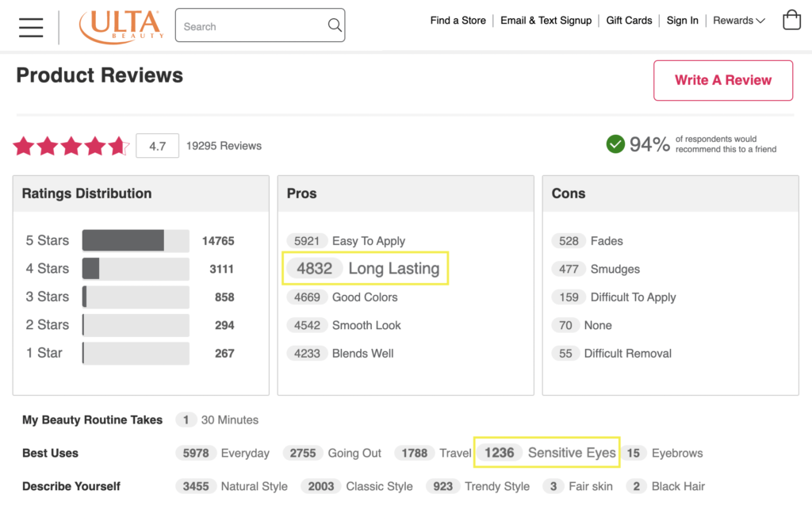Toggle the Easy To Apply pro tag

click(x=346, y=240)
